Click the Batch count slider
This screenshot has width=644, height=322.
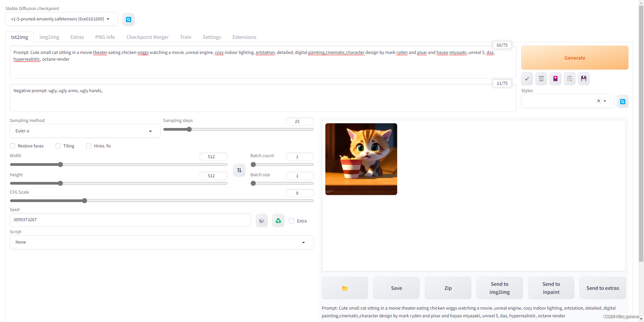[282, 165]
